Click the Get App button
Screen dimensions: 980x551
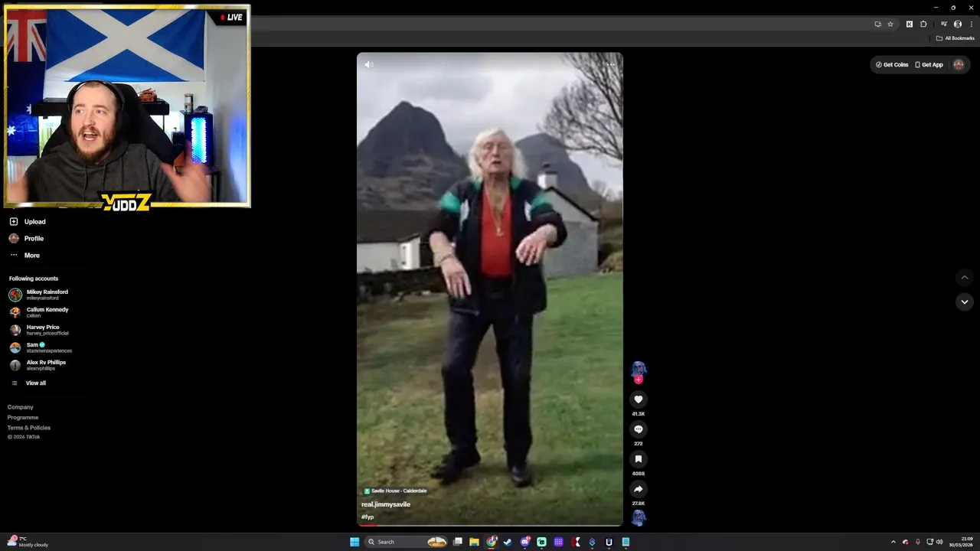click(929, 65)
